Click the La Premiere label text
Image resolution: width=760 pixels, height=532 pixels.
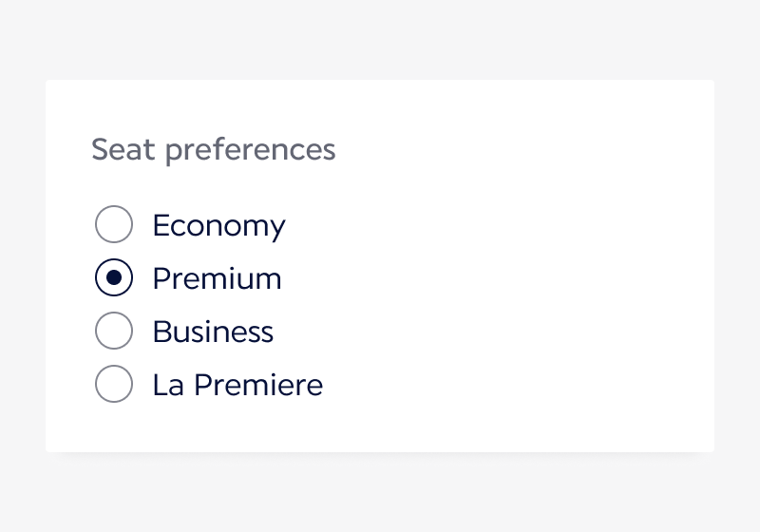(x=237, y=385)
